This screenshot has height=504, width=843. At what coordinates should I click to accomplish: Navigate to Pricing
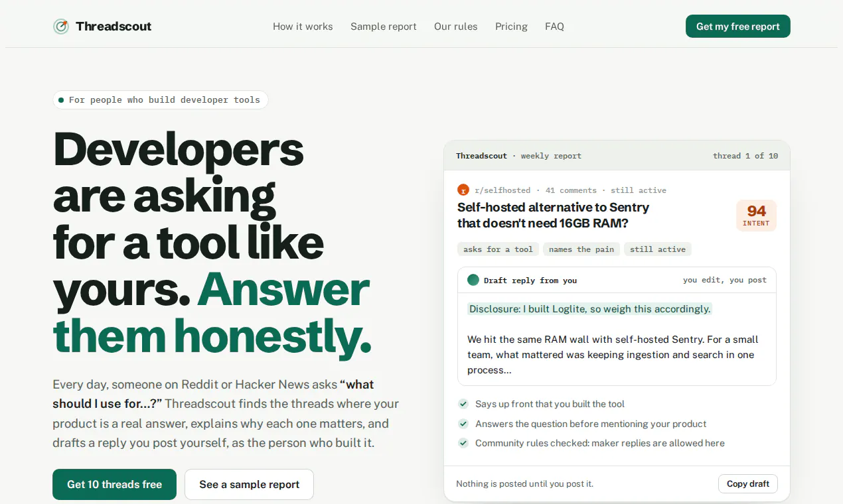(511, 27)
